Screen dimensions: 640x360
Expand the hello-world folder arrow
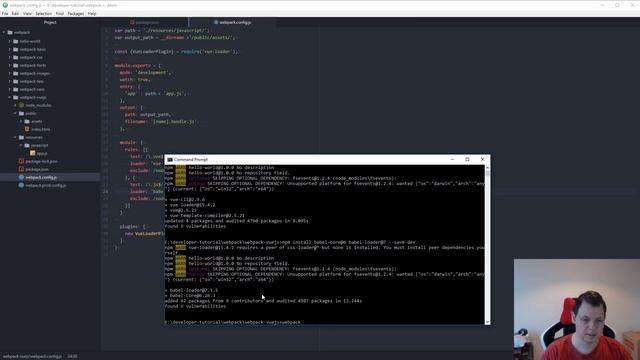10,41
